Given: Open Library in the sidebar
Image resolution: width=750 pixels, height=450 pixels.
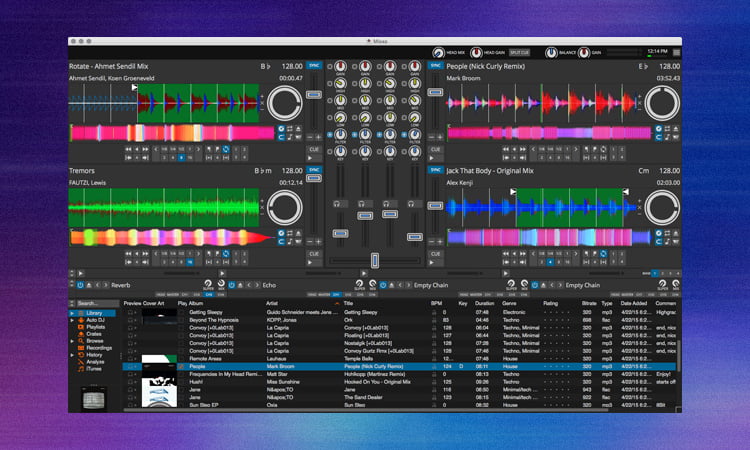Looking at the screenshot, I should [x=96, y=313].
